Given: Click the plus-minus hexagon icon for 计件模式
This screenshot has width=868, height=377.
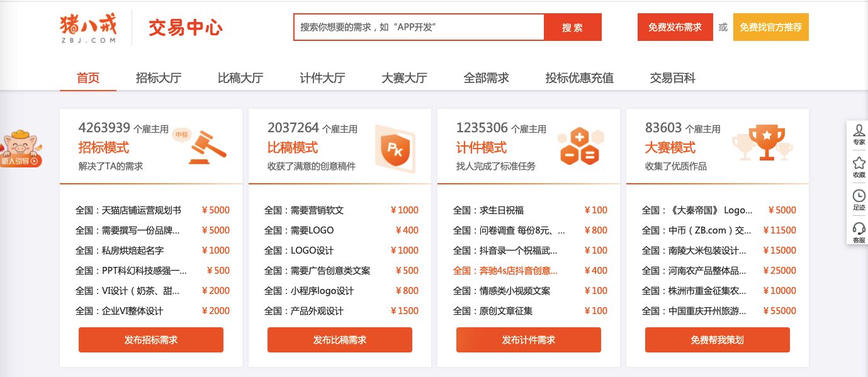Looking at the screenshot, I should pos(581,147).
